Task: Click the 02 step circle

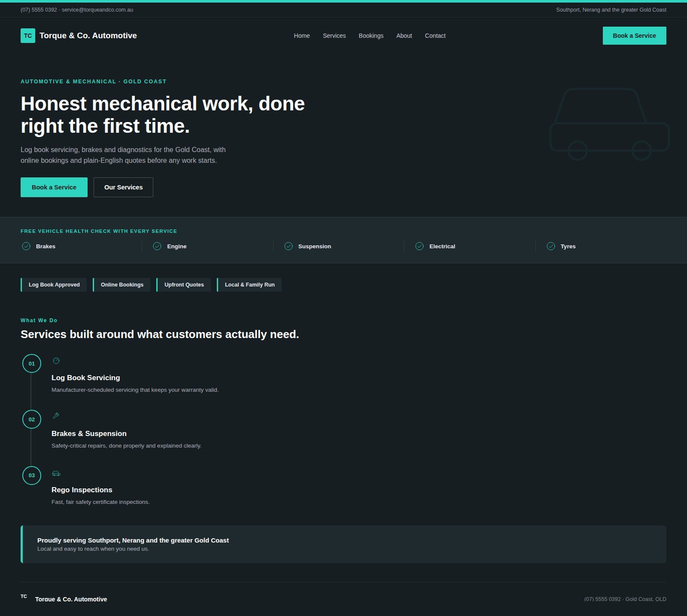Action: click(32, 419)
